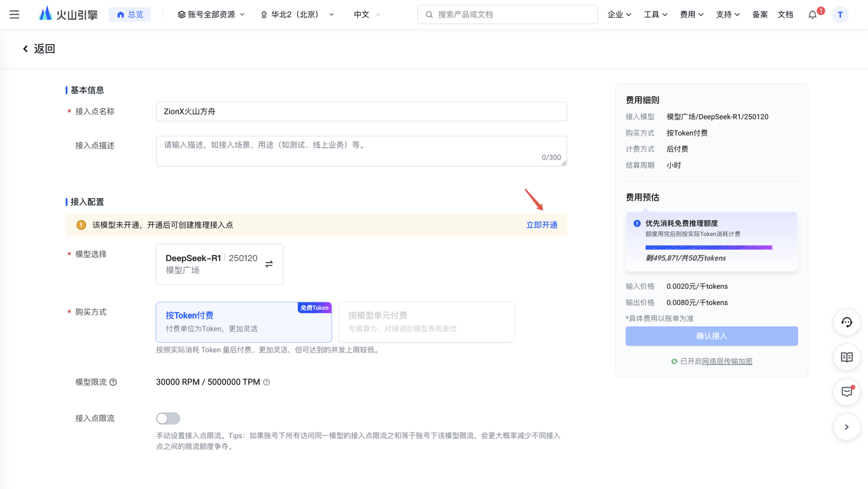Click the 输出价格 0.0080元/千tokens value
The width and height of the screenshot is (868, 489).
pyautogui.click(x=697, y=302)
